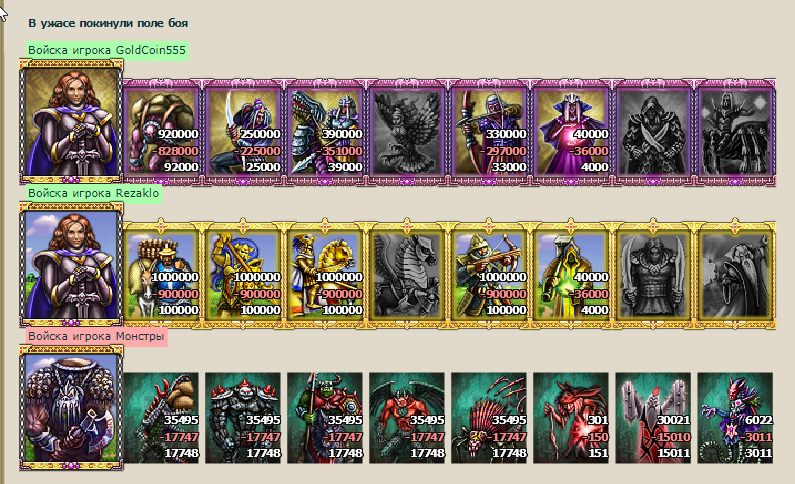The image size is (795, 484).
Task: Select the red winged demon monster with 35495
Action: 407,418
